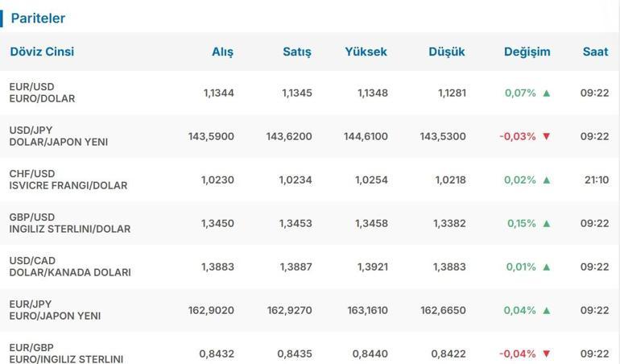Click the Saat column header
This screenshot has height=364, width=620.
click(x=595, y=52)
